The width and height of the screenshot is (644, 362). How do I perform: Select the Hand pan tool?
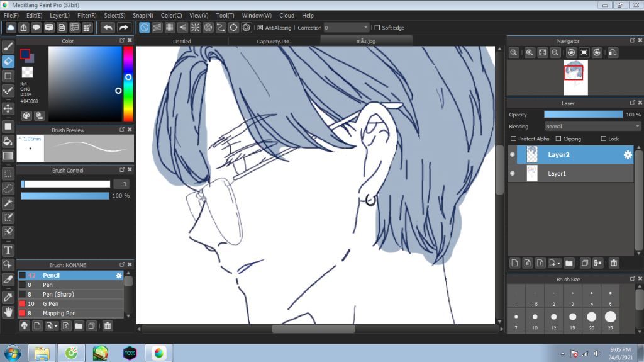click(8, 312)
